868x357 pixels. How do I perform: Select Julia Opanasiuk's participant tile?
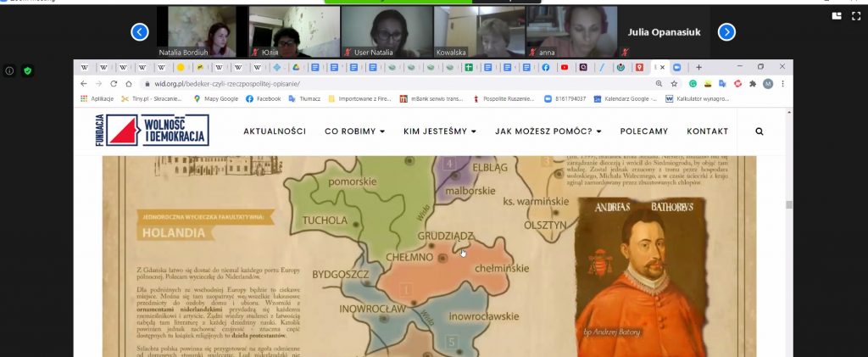click(x=664, y=31)
